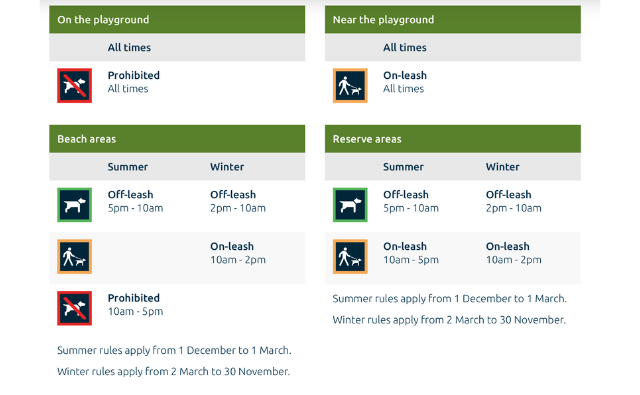Select the Beach areas green header
Screen dimensions: 640x395
coord(177,139)
